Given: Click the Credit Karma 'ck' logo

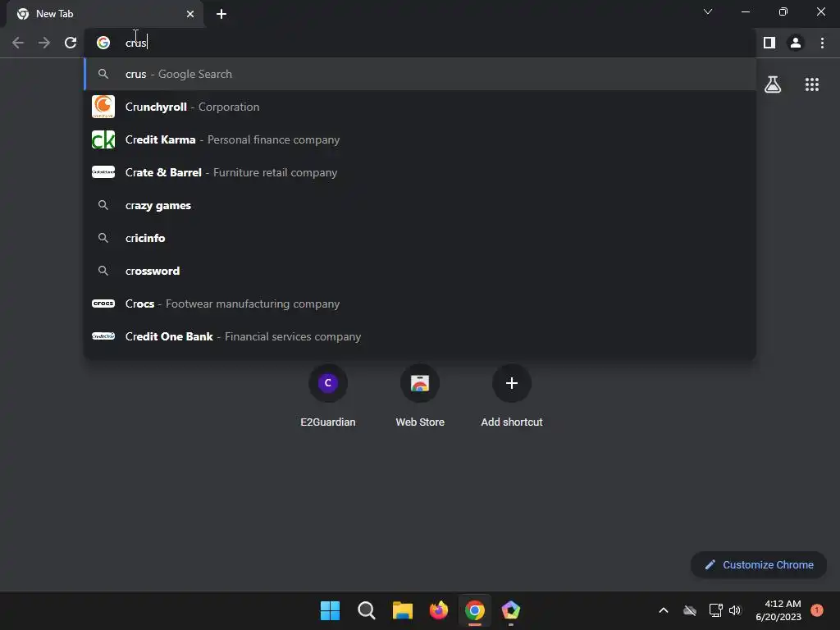Looking at the screenshot, I should 103,139.
